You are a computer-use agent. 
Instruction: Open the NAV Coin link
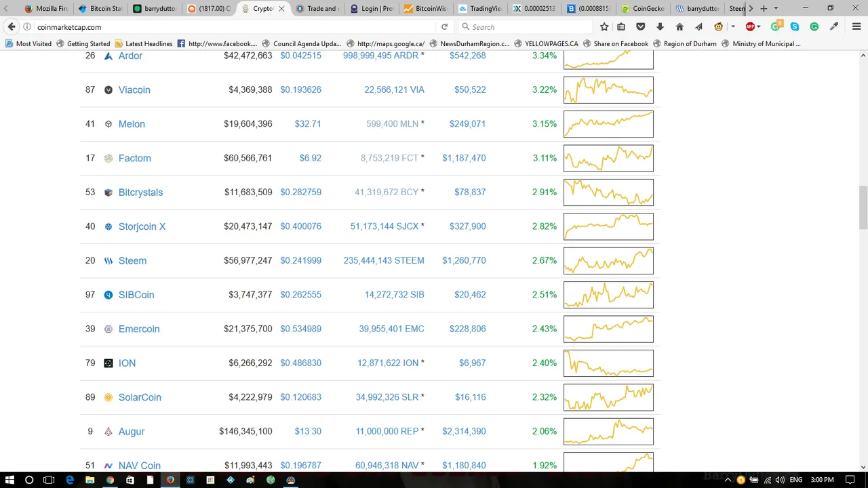(x=140, y=466)
